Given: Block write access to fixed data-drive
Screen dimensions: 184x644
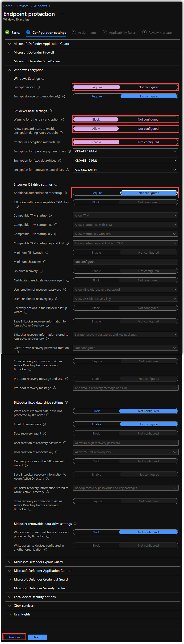Looking at the screenshot, I should coord(96,411).
